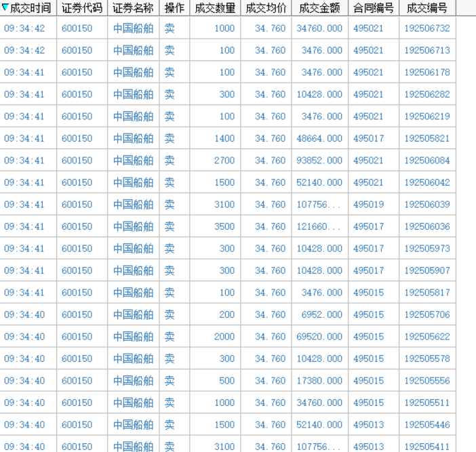
Task: Sort by 证券名称 column header
Action: coord(133,8)
